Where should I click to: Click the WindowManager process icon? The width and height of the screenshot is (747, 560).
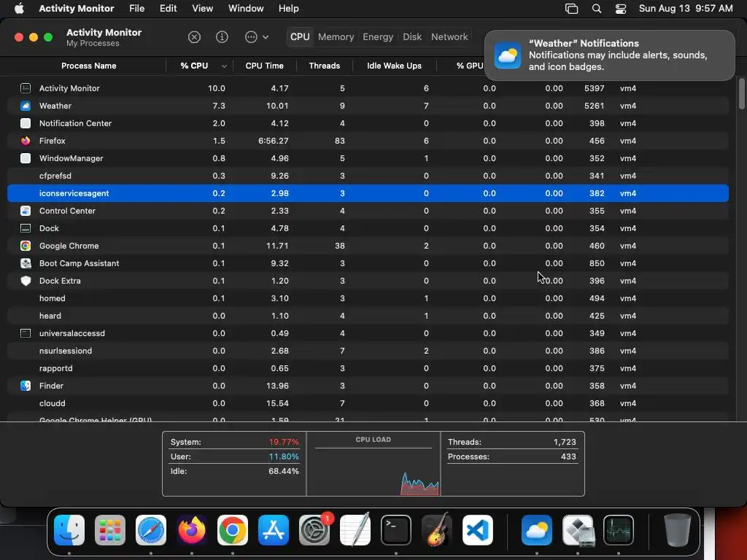pyautogui.click(x=26, y=158)
